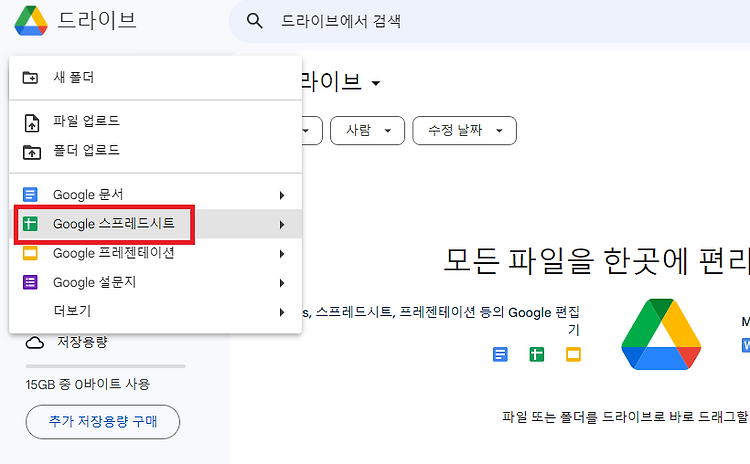750x464 pixels.
Task: Select Google 문서 menu item
Action: coord(155,195)
